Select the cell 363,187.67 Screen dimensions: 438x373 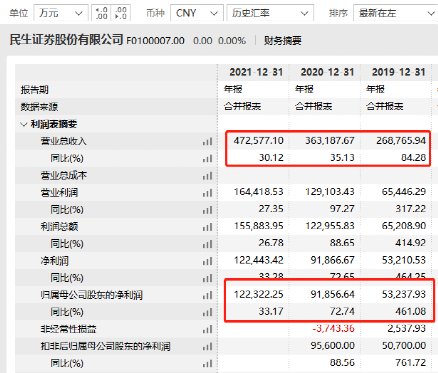(330, 141)
